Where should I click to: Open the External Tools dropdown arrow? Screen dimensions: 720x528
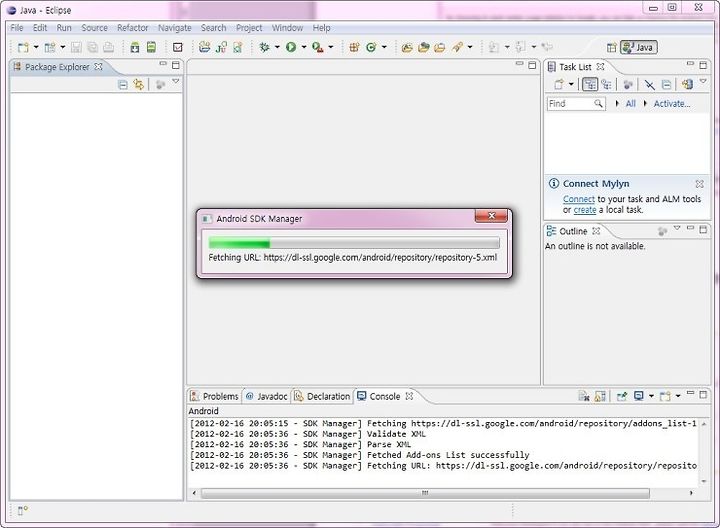click(x=331, y=47)
